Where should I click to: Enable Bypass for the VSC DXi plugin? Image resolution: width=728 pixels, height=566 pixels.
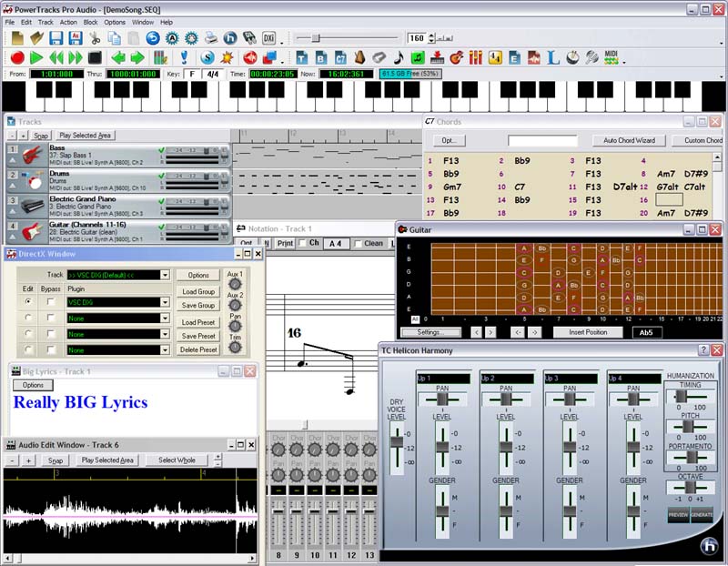point(51,302)
